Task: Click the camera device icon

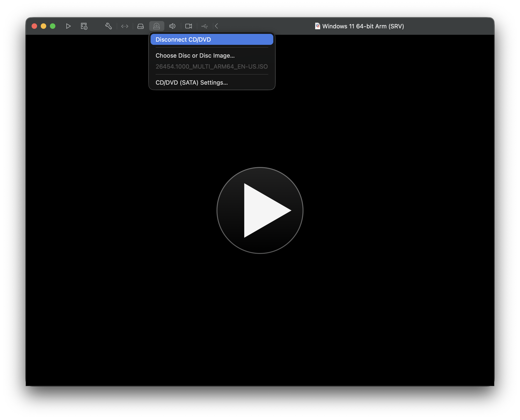Action: pyautogui.click(x=189, y=26)
